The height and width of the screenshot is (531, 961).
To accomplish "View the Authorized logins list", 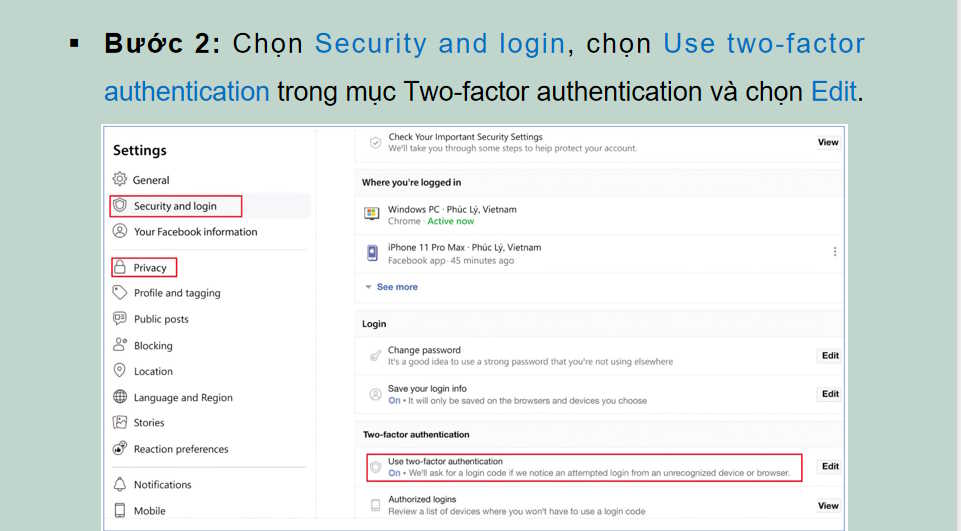I will tap(828, 506).
